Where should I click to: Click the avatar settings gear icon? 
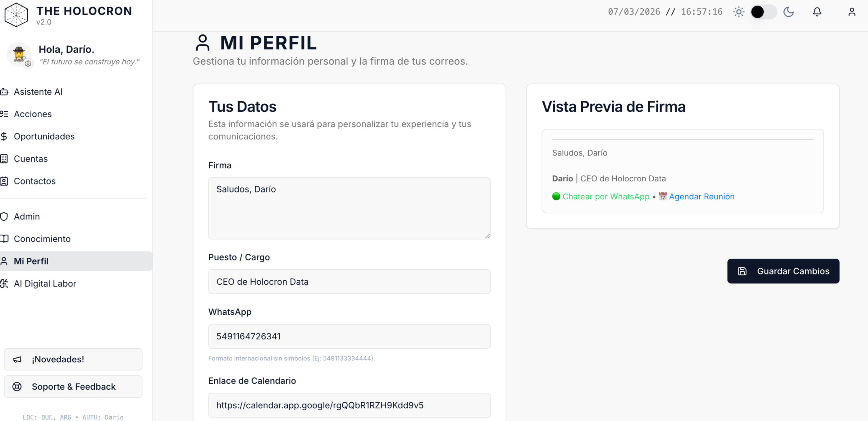pyautogui.click(x=28, y=64)
